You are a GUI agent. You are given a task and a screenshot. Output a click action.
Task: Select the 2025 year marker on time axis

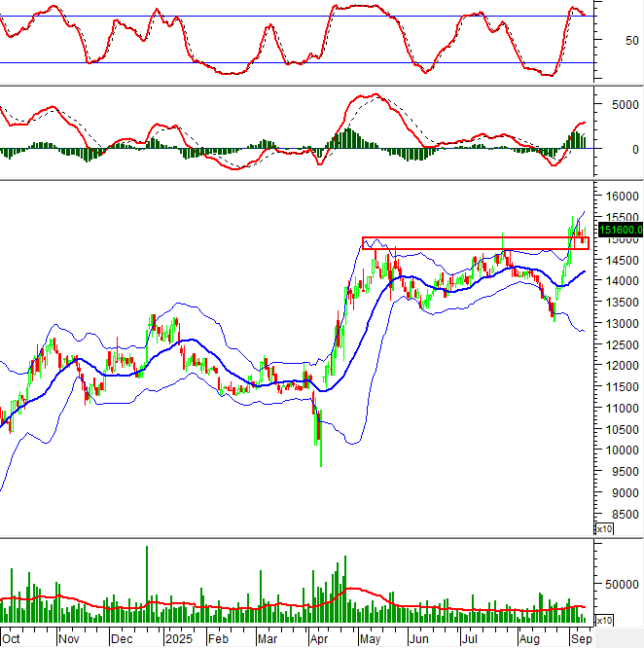tap(177, 640)
